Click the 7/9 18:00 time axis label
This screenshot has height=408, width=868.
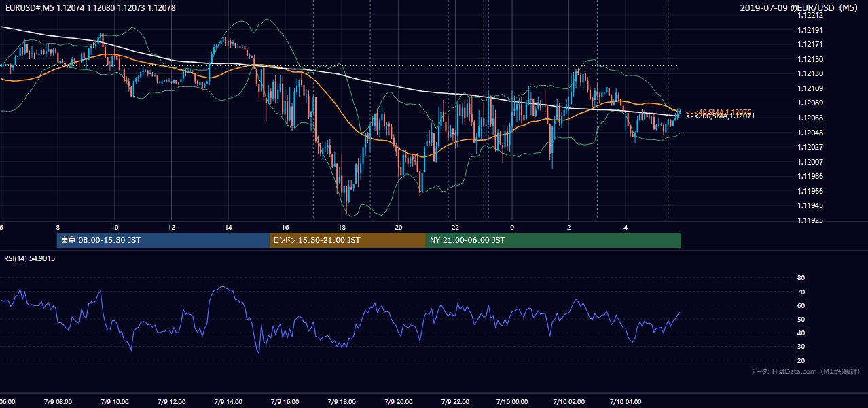tap(342, 401)
